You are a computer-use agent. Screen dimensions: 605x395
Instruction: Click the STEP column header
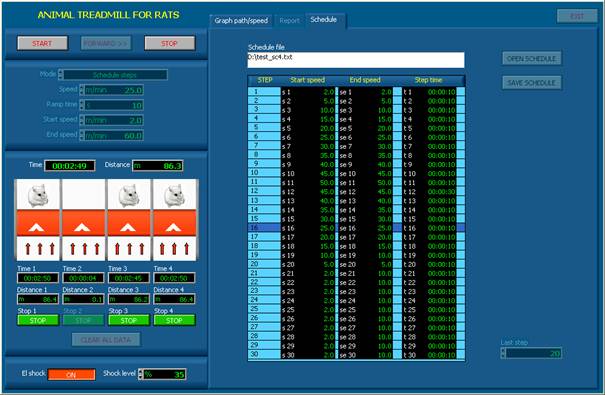point(265,80)
